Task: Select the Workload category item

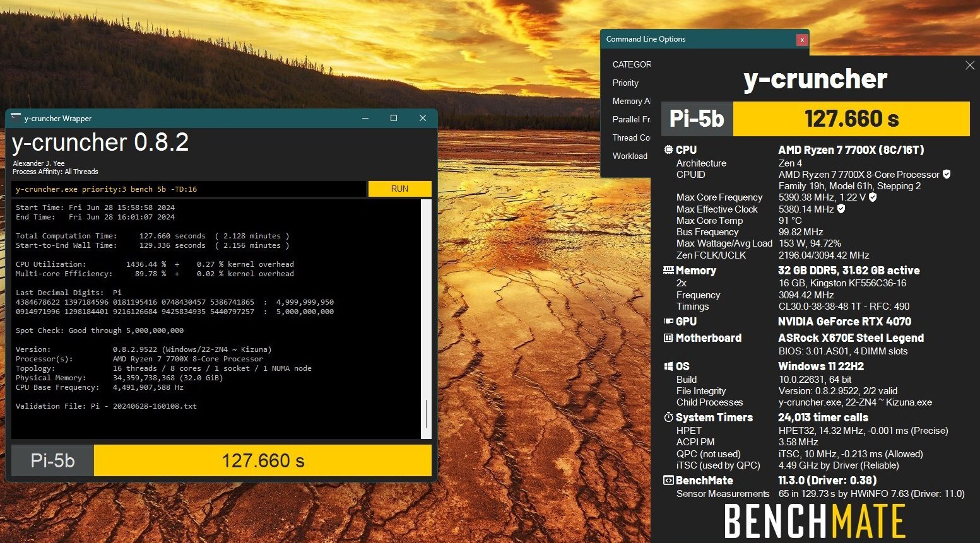Action: (x=630, y=156)
